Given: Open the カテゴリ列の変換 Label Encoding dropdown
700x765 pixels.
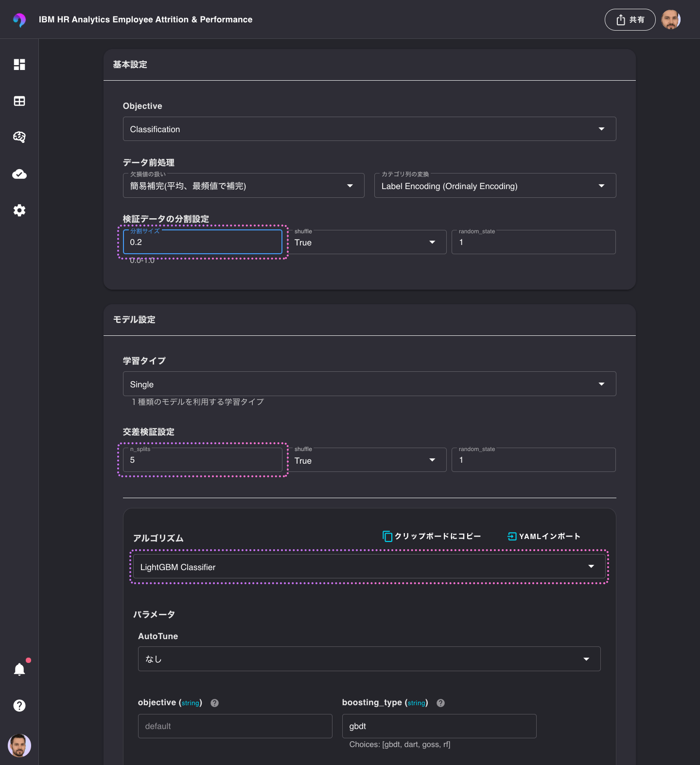Looking at the screenshot, I should (495, 186).
